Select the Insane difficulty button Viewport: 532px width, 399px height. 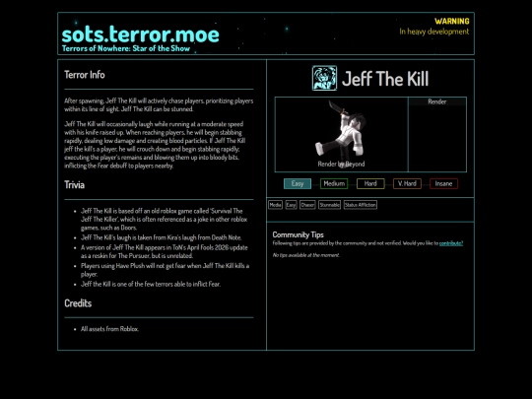(443, 183)
